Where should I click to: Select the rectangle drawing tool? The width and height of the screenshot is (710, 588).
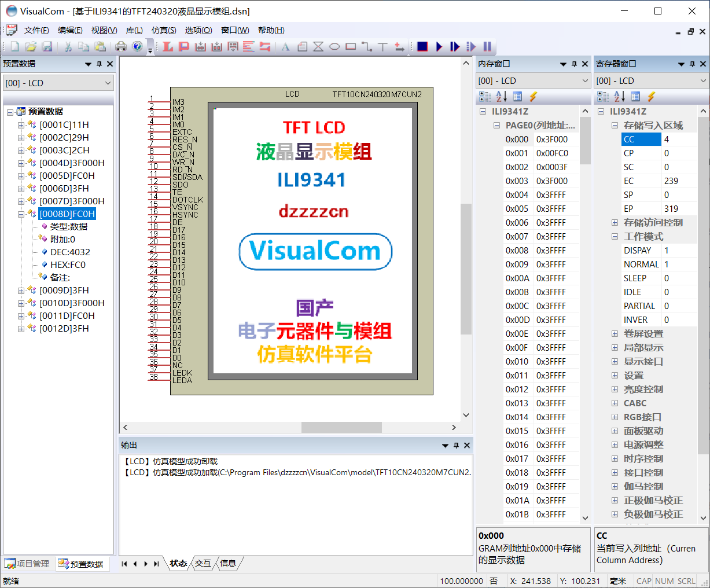pos(351,47)
